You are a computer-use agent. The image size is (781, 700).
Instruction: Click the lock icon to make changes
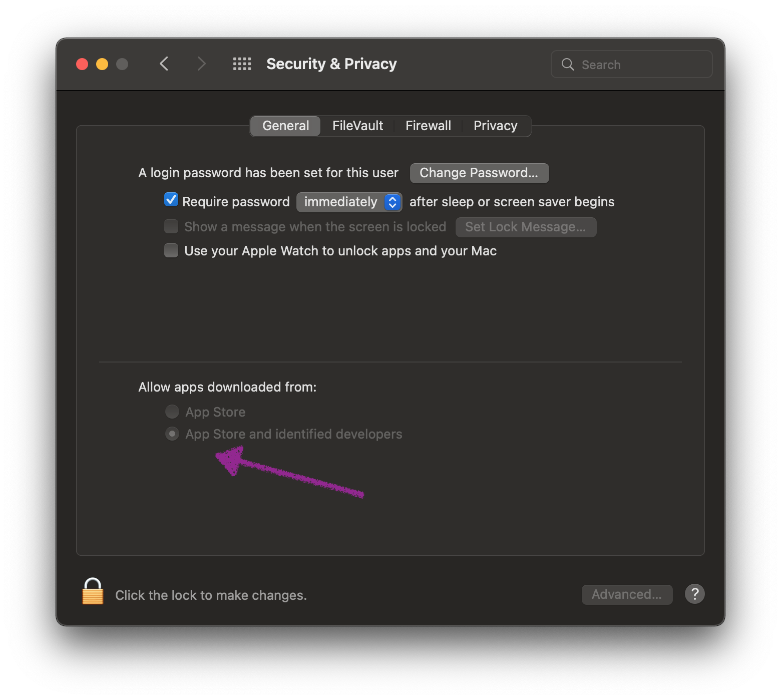click(93, 591)
